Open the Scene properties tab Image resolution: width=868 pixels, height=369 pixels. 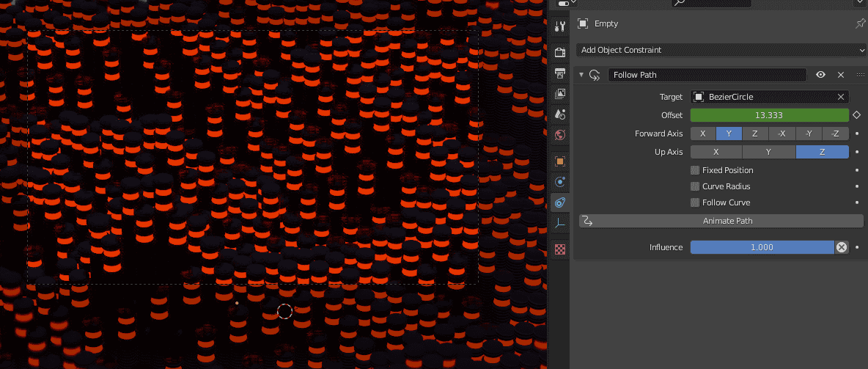[560, 114]
